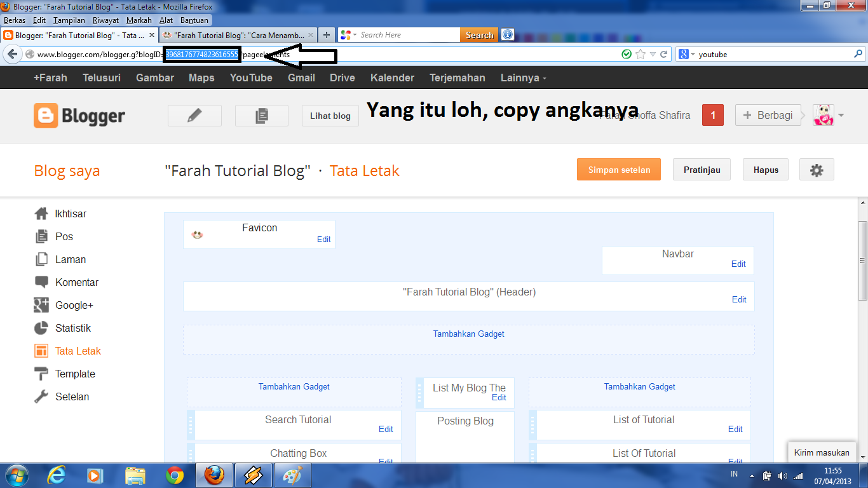Switch to Firefox on the taskbar

click(x=214, y=475)
